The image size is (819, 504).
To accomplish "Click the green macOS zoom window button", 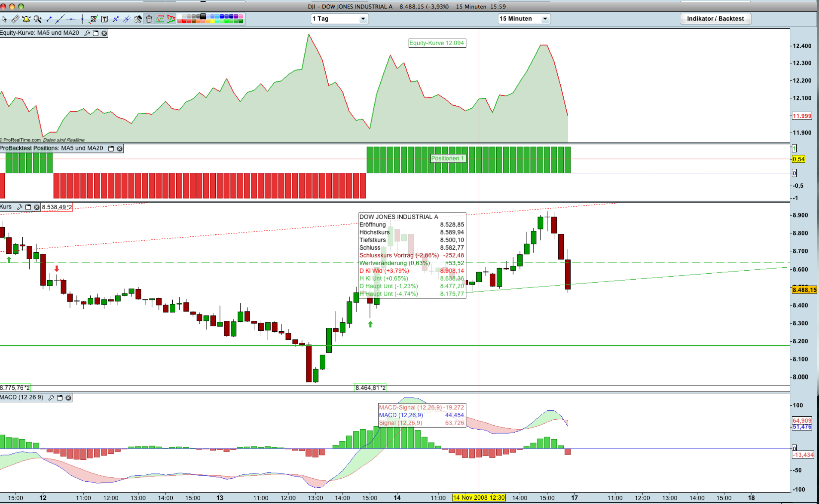I will pos(21,6).
